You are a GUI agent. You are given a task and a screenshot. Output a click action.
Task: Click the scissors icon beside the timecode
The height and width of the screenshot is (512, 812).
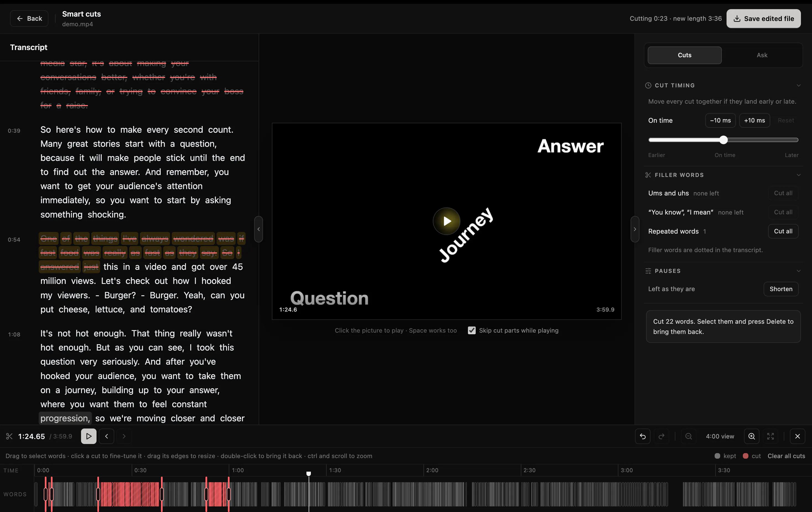[x=9, y=436]
